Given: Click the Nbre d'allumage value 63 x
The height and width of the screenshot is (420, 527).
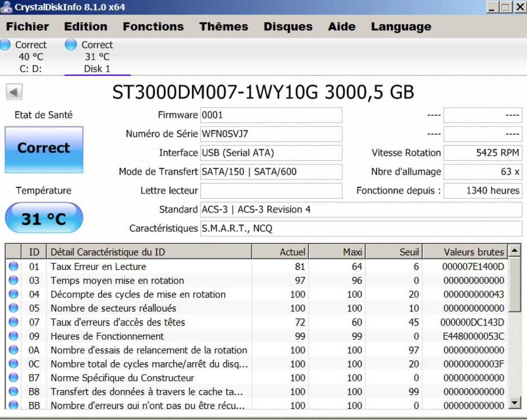Looking at the screenshot, I should pyautogui.click(x=483, y=172).
